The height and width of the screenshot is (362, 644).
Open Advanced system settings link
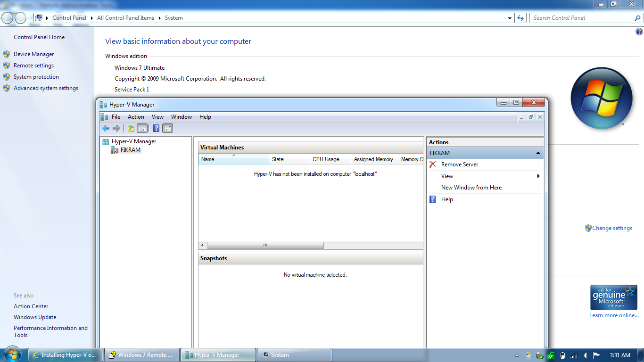[46, 88]
